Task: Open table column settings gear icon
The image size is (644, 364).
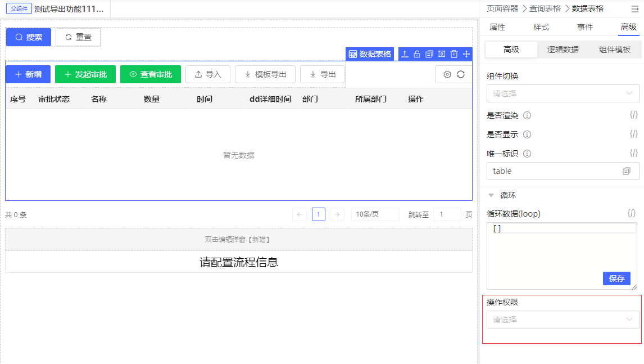Action: pyautogui.click(x=447, y=74)
